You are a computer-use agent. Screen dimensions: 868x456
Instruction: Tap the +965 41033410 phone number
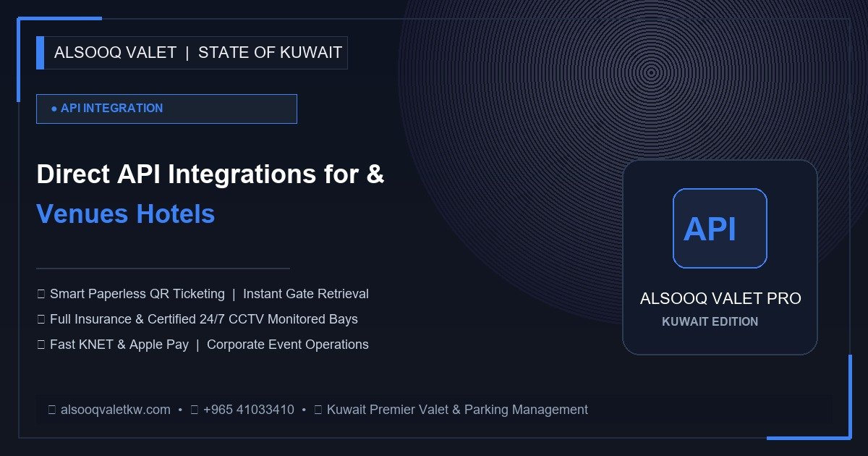coord(249,410)
